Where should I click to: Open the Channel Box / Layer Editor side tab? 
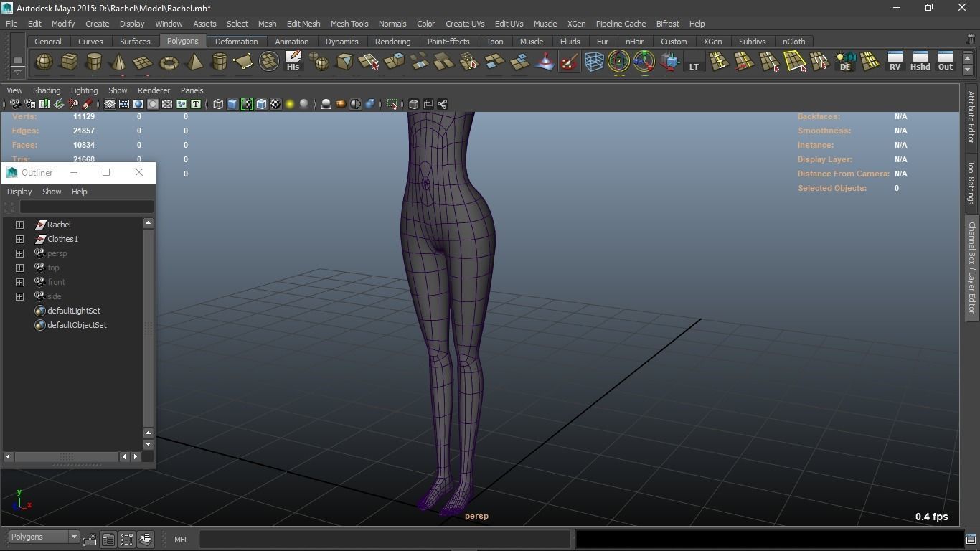click(x=971, y=268)
